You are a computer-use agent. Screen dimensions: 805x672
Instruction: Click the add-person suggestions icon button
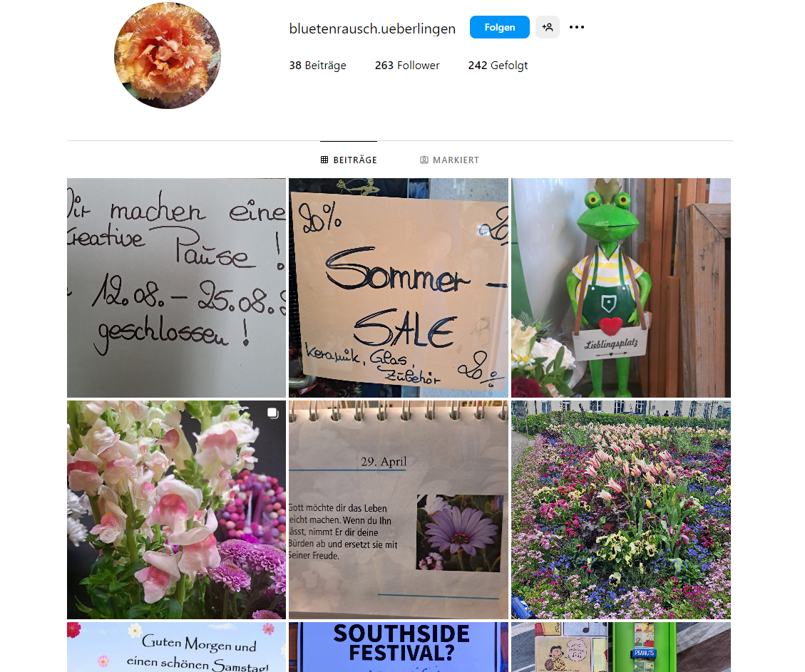click(548, 27)
